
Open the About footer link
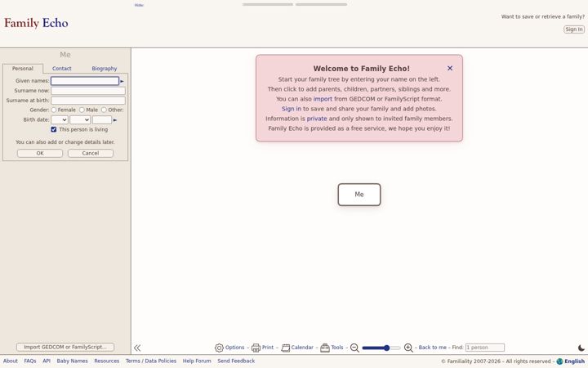11,361
